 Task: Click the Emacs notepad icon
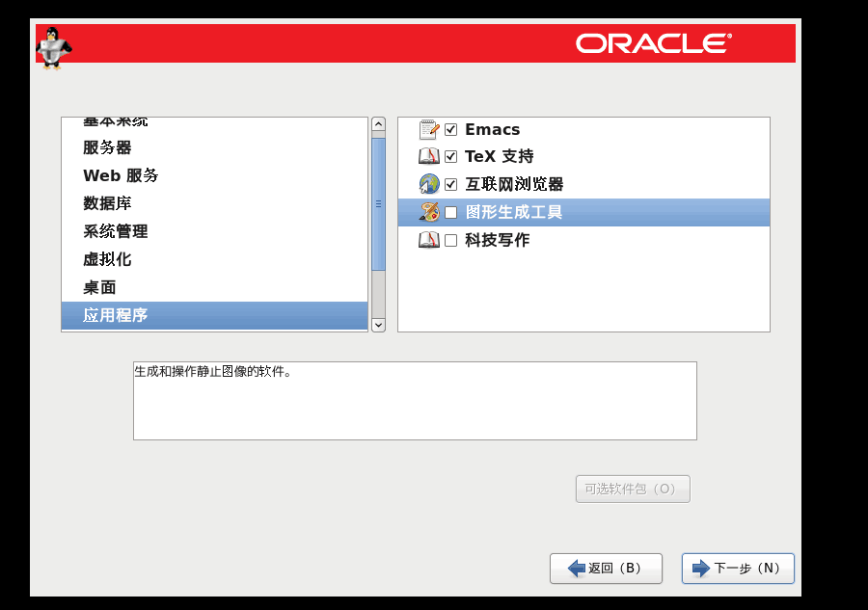(x=429, y=129)
